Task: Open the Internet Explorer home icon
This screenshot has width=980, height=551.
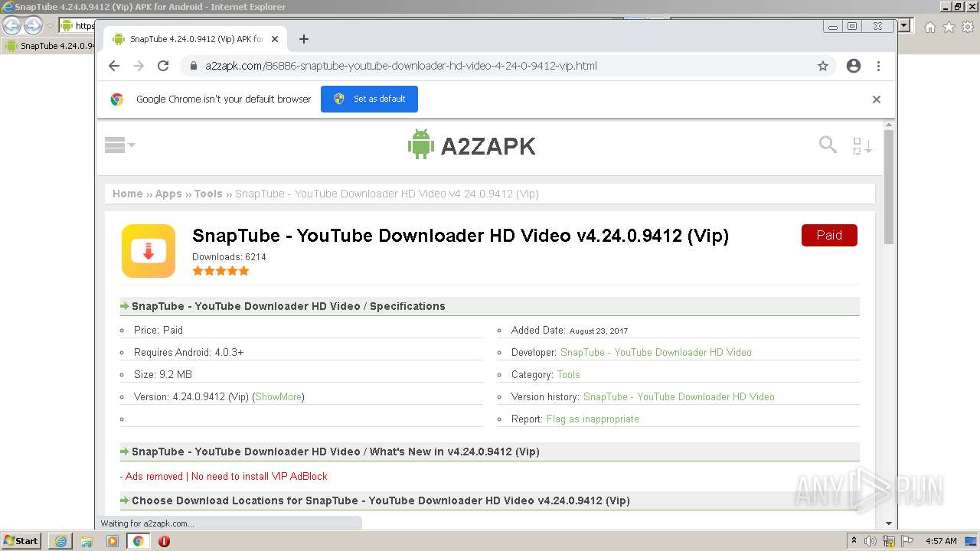Action: pos(930,27)
